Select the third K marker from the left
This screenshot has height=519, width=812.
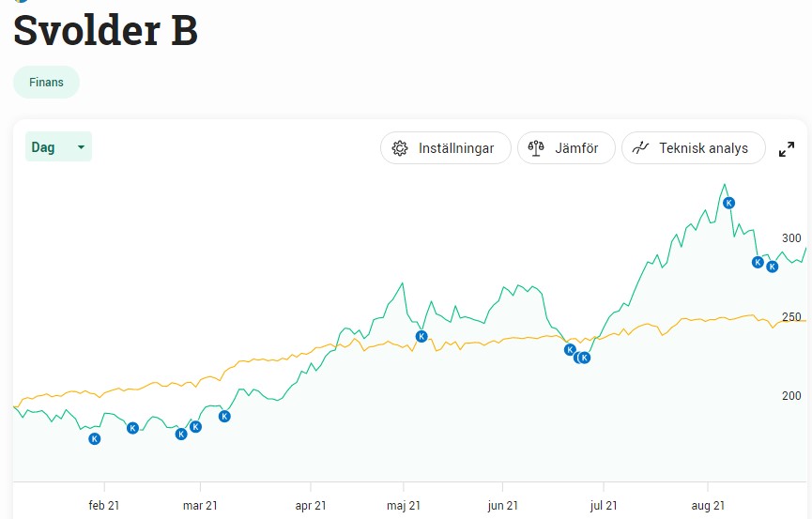181,434
